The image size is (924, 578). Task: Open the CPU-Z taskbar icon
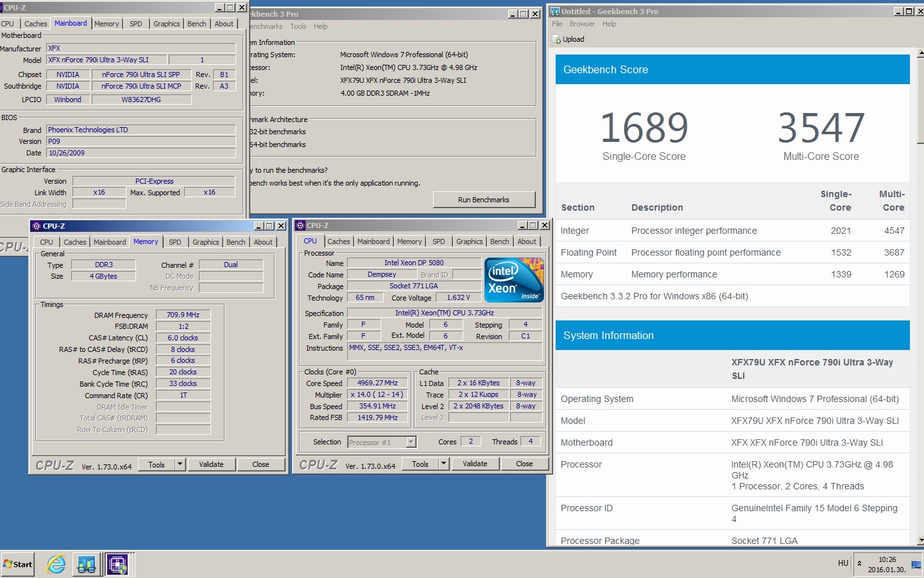[x=117, y=565]
